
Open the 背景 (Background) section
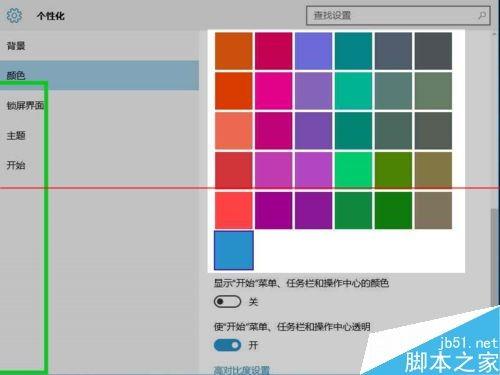click(x=16, y=46)
